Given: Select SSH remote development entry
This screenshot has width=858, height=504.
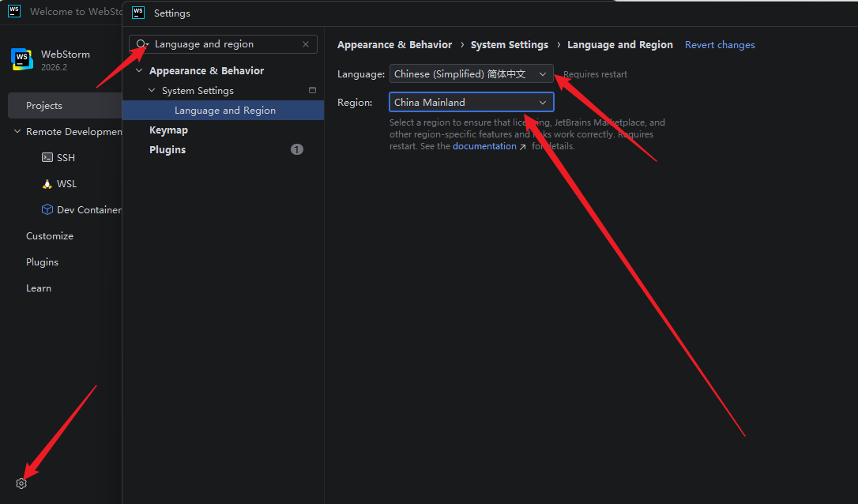Looking at the screenshot, I should (x=66, y=158).
